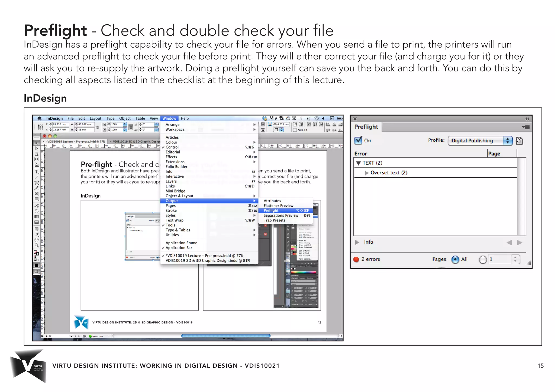Open the Digital Publishing profile dropdown
555x392 pixels.
point(480,141)
